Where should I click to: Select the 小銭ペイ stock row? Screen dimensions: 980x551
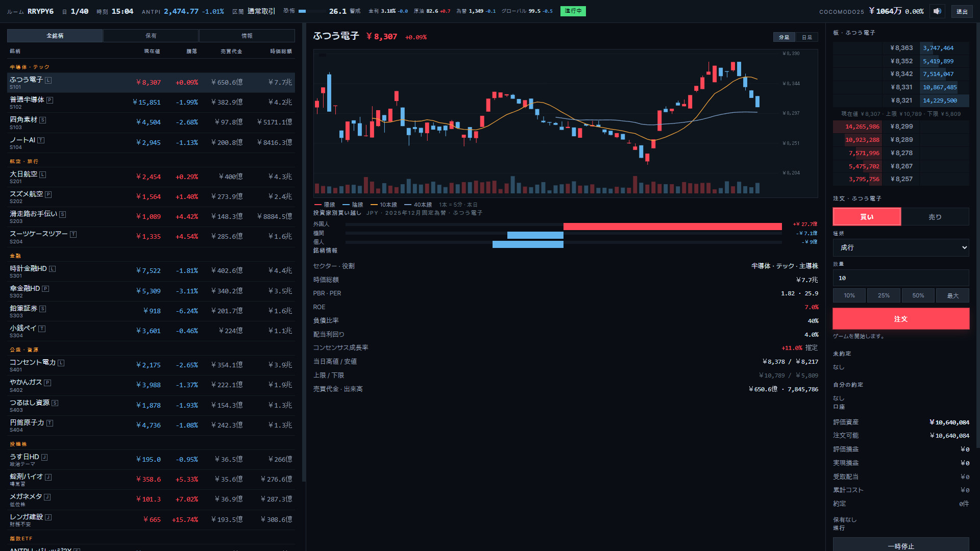click(x=151, y=331)
